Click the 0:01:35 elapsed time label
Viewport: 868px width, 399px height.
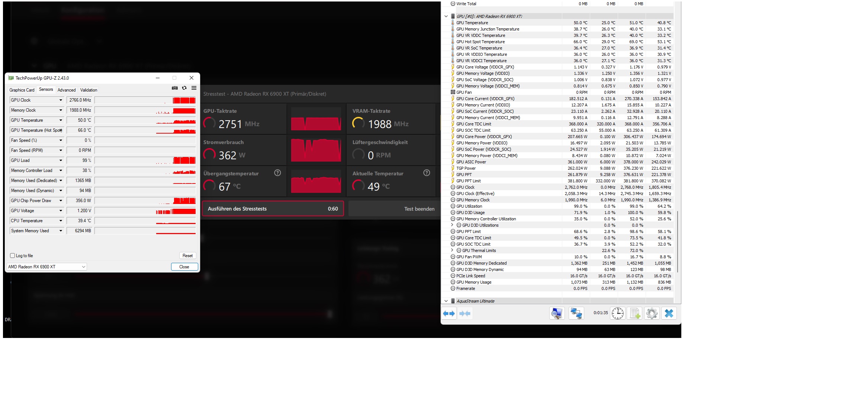pyautogui.click(x=601, y=313)
